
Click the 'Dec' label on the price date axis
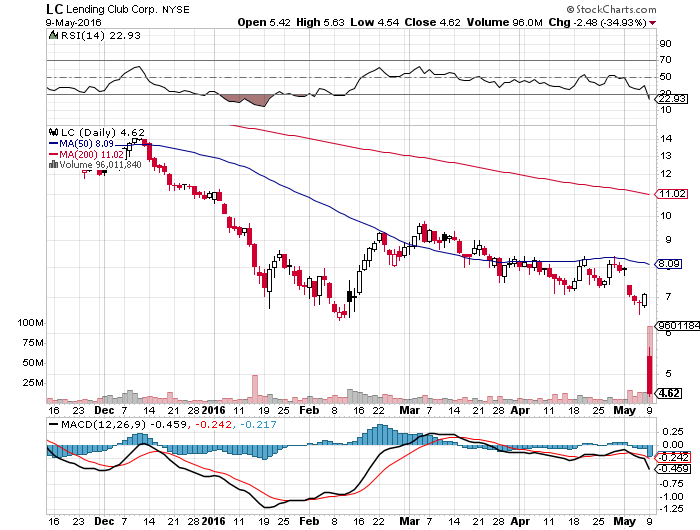coord(104,410)
